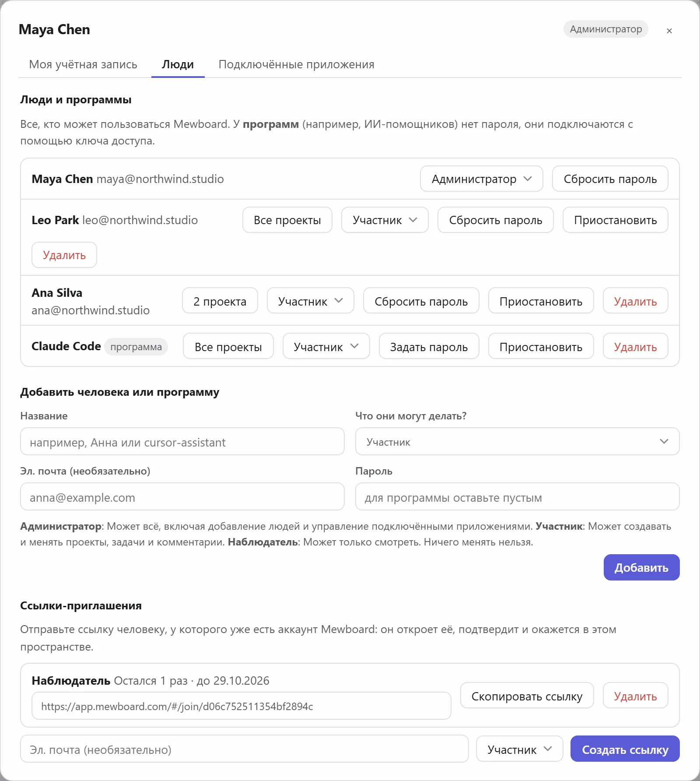Click Сбросить пароль for Leo Park
This screenshot has height=781, width=700.
495,220
